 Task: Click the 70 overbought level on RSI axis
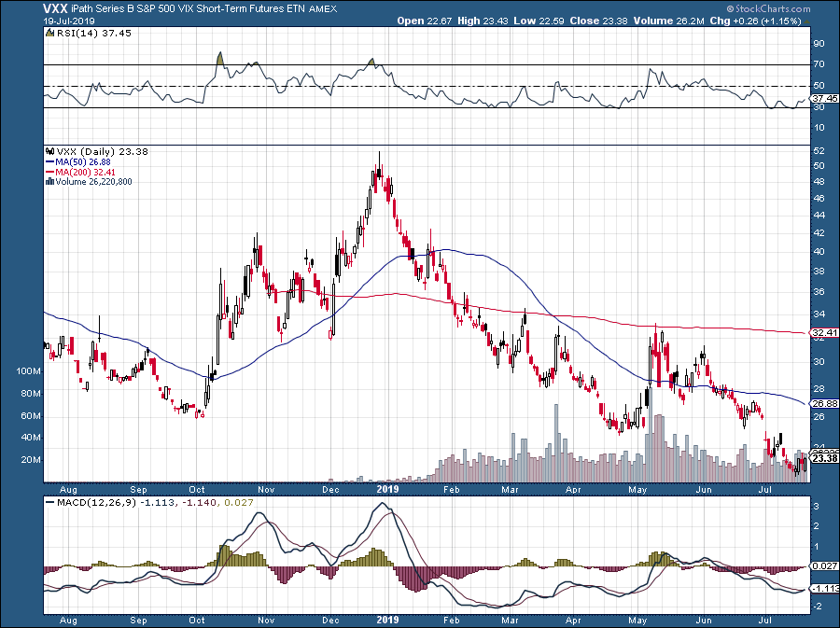point(819,64)
